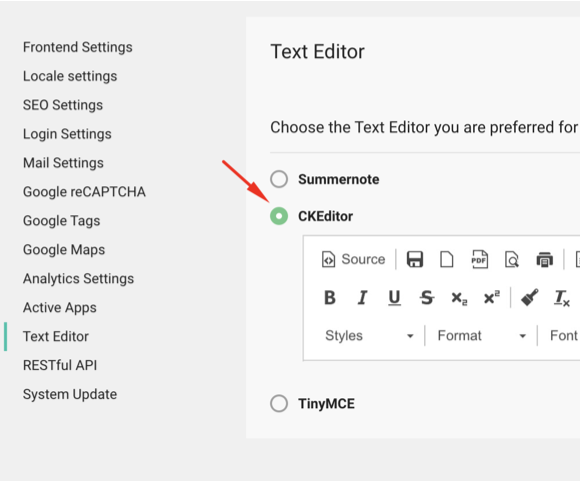This screenshot has height=481, width=581.
Task: Apply Subscript formatting
Action: pyautogui.click(x=459, y=298)
